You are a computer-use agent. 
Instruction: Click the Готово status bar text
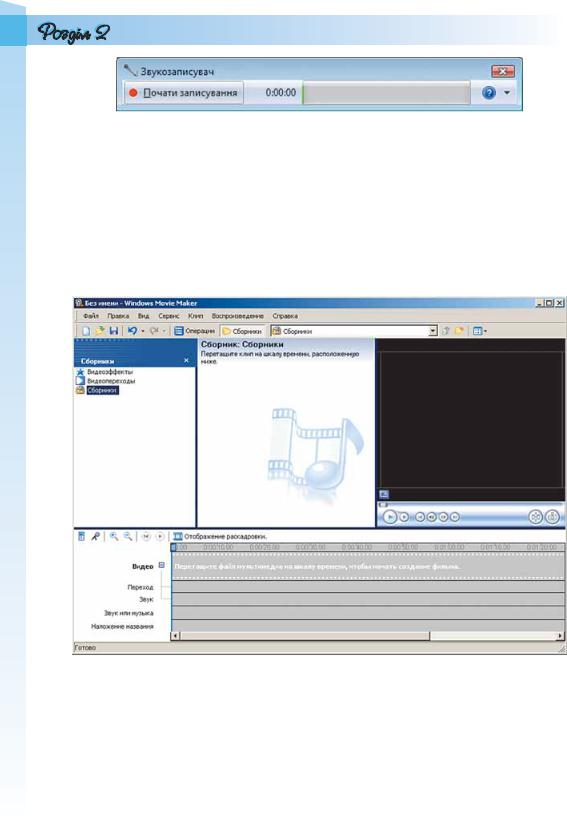click(85, 647)
